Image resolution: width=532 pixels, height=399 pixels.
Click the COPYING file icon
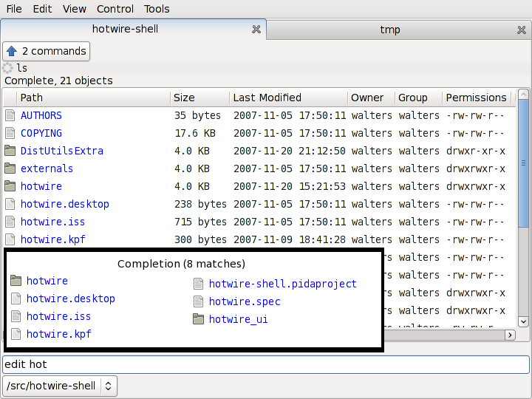10,133
